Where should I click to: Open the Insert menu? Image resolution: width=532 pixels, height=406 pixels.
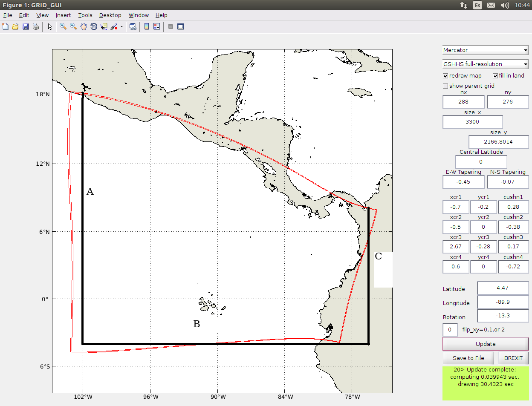[x=63, y=15]
